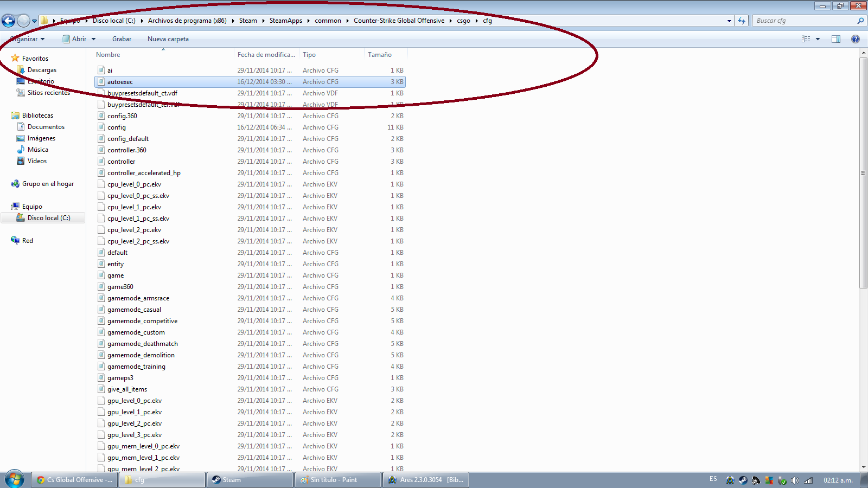Select Bibliotecas in navigation pane
Image resolution: width=868 pixels, height=488 pixels.
tap(37, 115)
